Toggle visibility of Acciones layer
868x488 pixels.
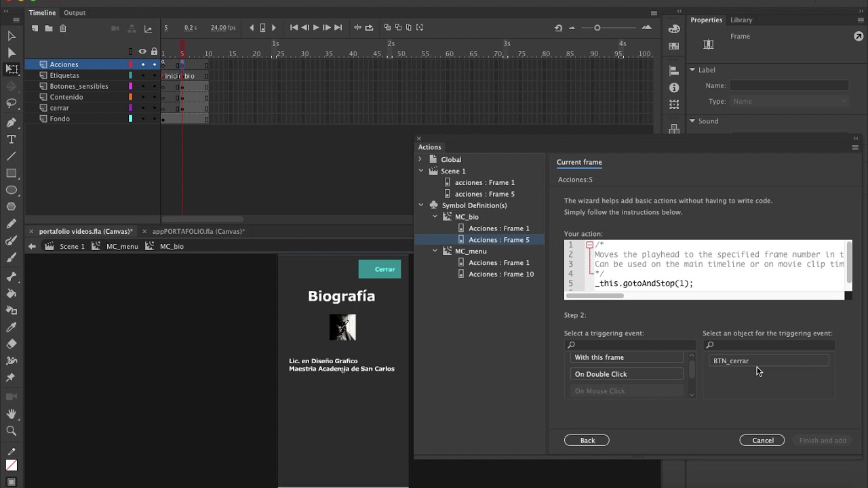[142, 64]
